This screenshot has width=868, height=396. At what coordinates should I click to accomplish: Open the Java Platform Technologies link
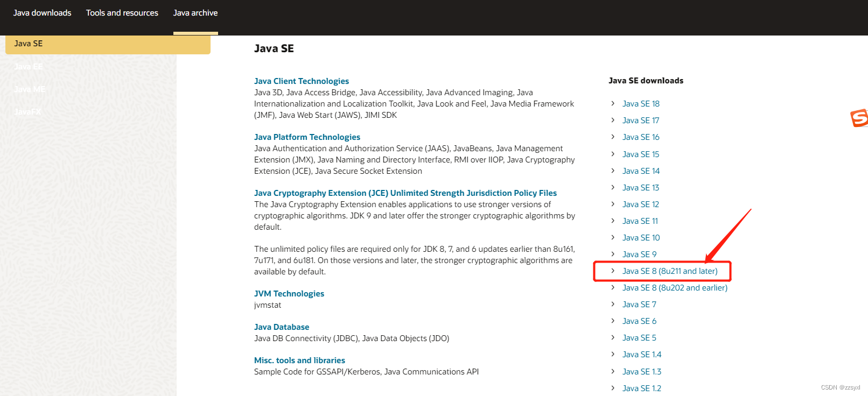pos(307,137)
